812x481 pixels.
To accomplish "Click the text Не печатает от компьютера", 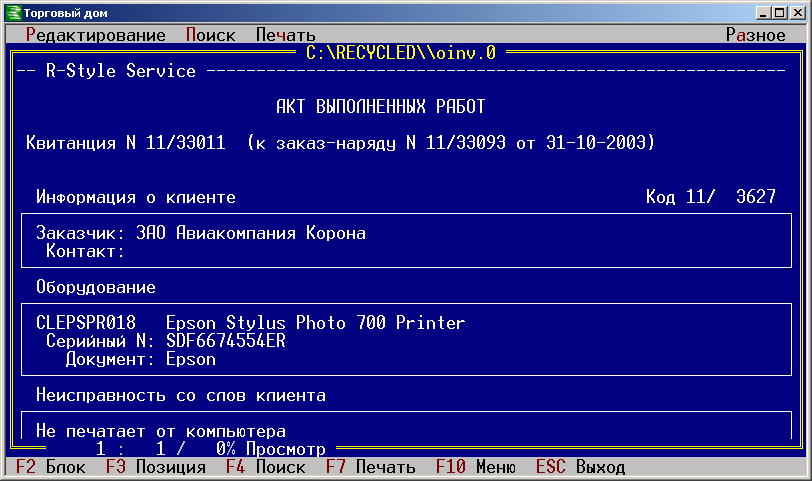I will click(x=161, y=431).
